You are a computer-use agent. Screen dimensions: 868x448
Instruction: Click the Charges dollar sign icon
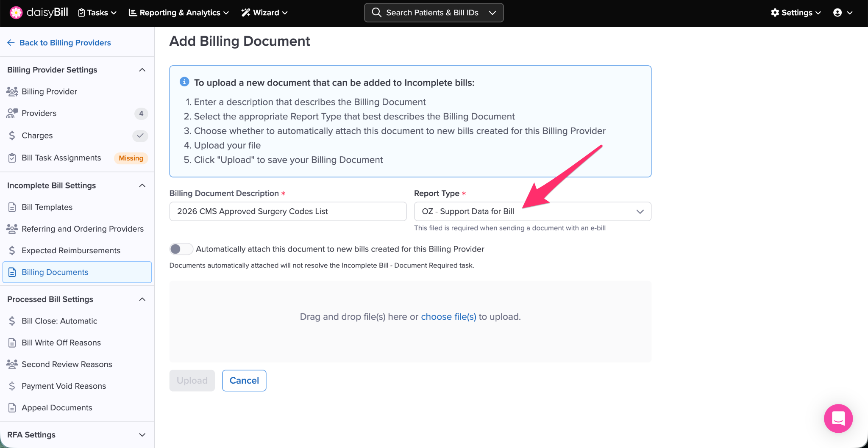(x=12, y=136)
